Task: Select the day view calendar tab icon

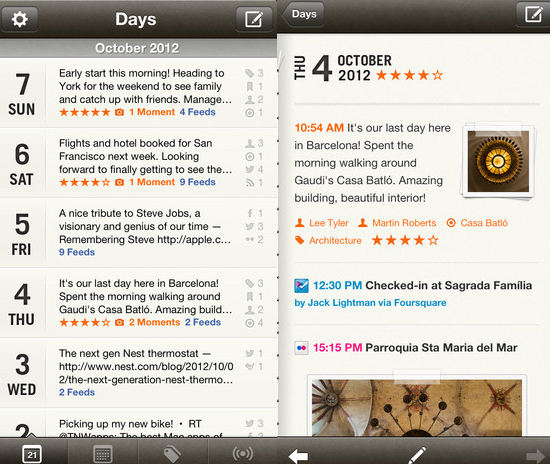Action: (x=32, y=454)
